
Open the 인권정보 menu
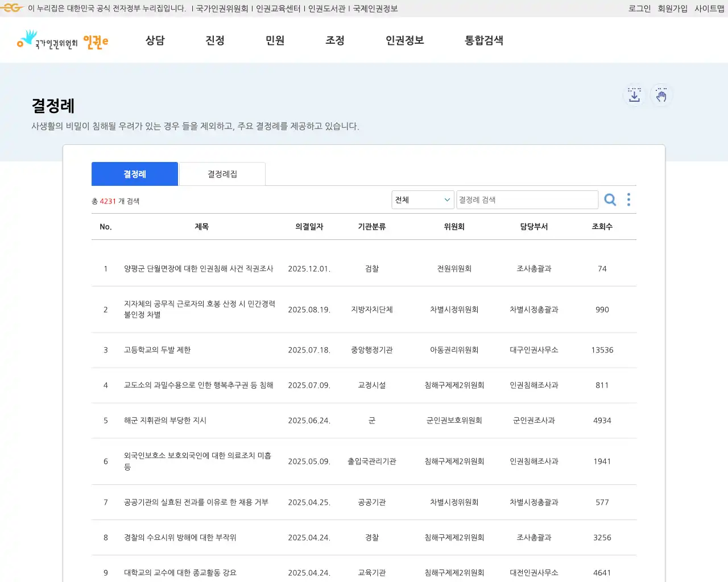[404, 40]
